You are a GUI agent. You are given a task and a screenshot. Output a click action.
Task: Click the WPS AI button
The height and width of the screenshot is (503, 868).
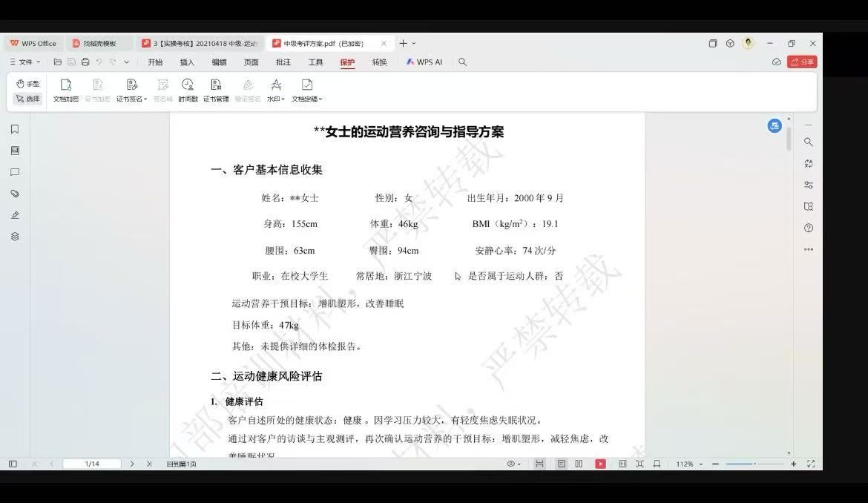tap(424, 62)
